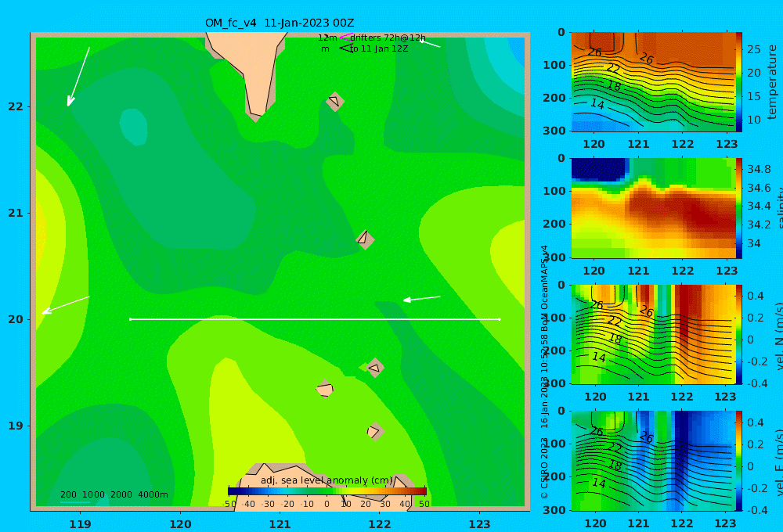Select the magenta drifter arrow legend marker

point(345,37)
